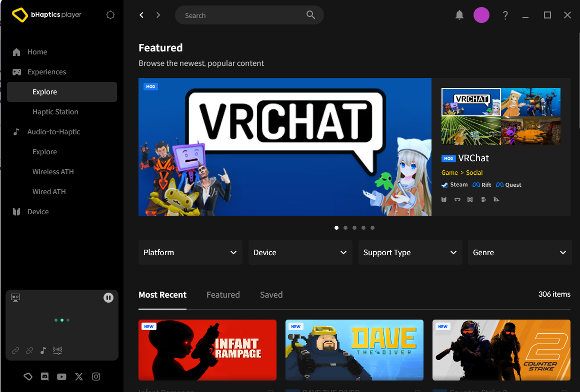Click the music note icon in device panel

click(43, 350)
